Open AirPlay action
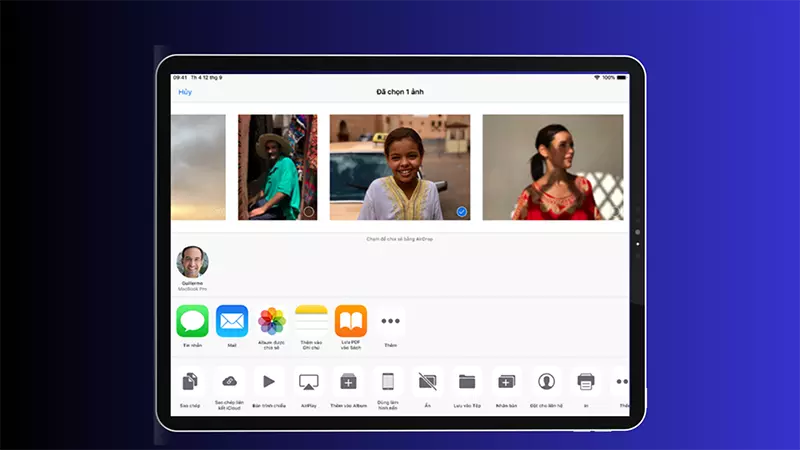 [309, 382]
